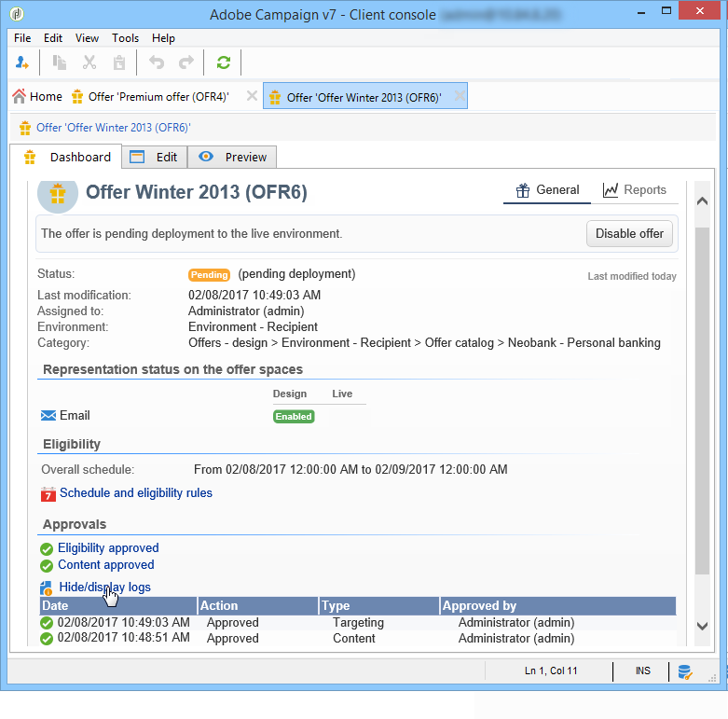Click the 'Targeting' type cell in logs
Viewport: 728px width, 719px height.
pos(358,622)
